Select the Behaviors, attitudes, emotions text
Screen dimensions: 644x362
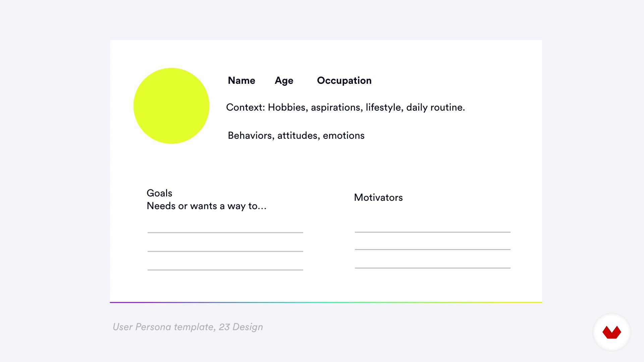(x=296, y=135)
